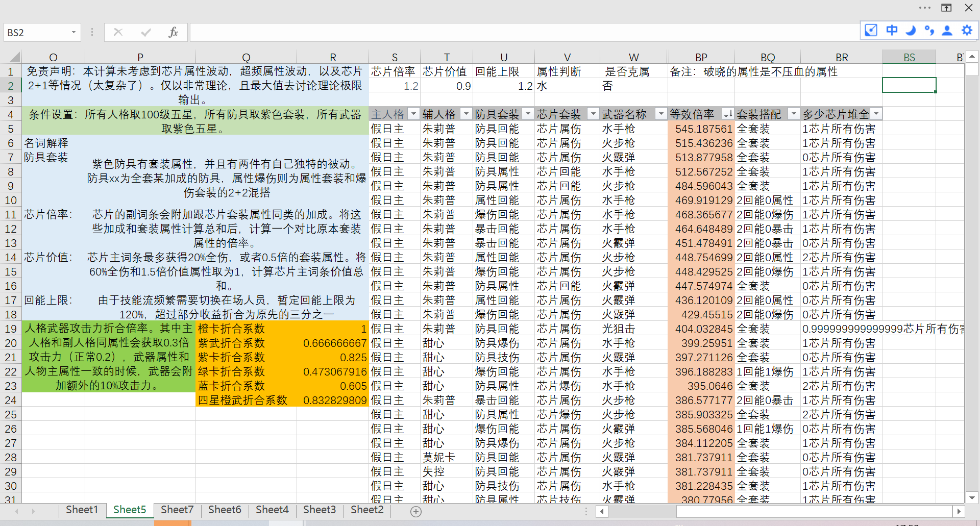Open the 防具套装 filter dropdown
Screen dimensions: 980x526
click(x=528, y=114)
